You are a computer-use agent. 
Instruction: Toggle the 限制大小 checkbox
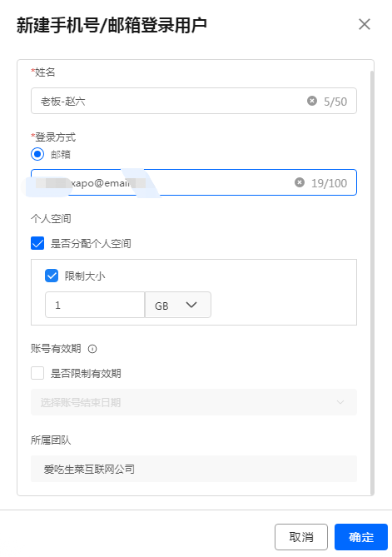[x=52, y=276]
